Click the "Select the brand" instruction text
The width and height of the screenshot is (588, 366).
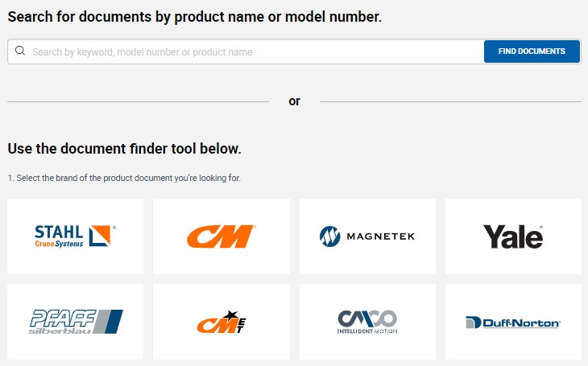pos(124,178)
